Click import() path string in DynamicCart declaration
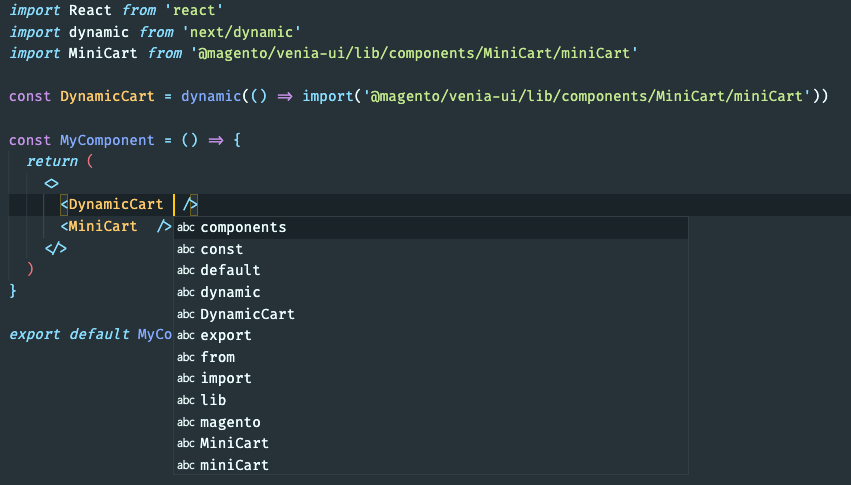 (x=587, y=97)
